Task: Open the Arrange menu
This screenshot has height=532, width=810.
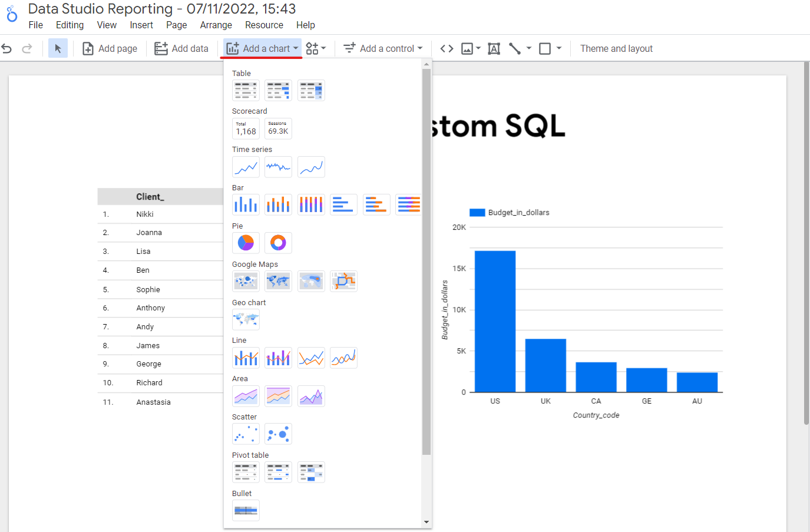Action: [216, 25]
